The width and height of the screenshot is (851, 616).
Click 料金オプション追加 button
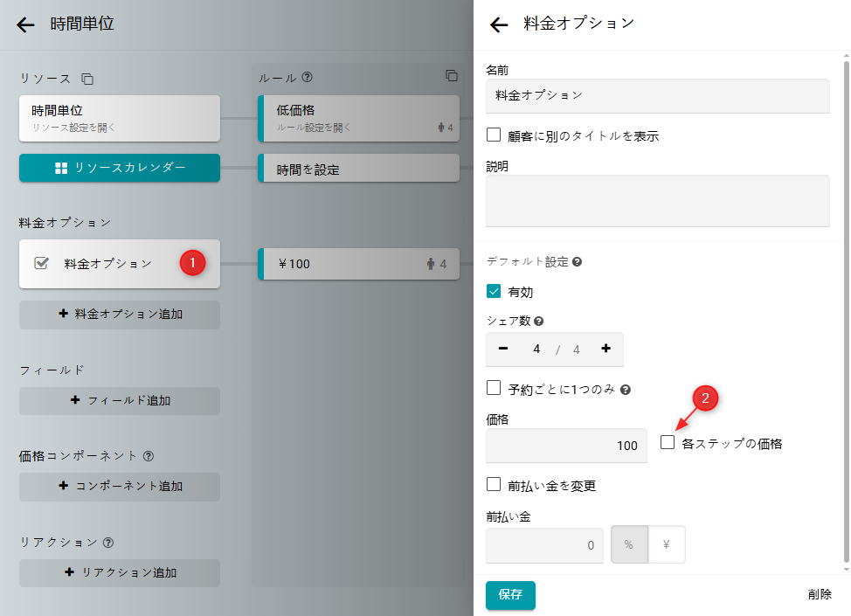point(120,315)
